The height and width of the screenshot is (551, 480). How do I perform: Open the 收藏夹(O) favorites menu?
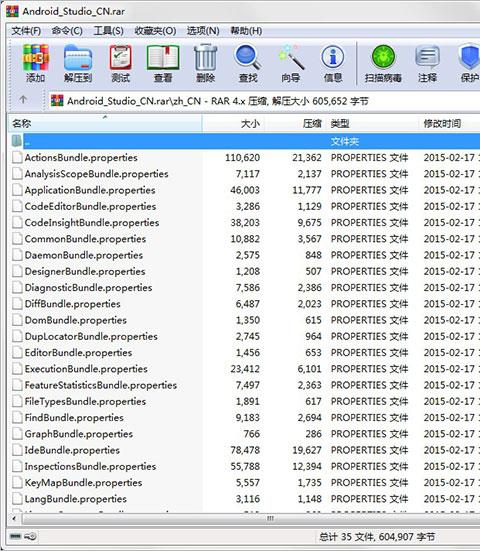[x=155, y=31]
